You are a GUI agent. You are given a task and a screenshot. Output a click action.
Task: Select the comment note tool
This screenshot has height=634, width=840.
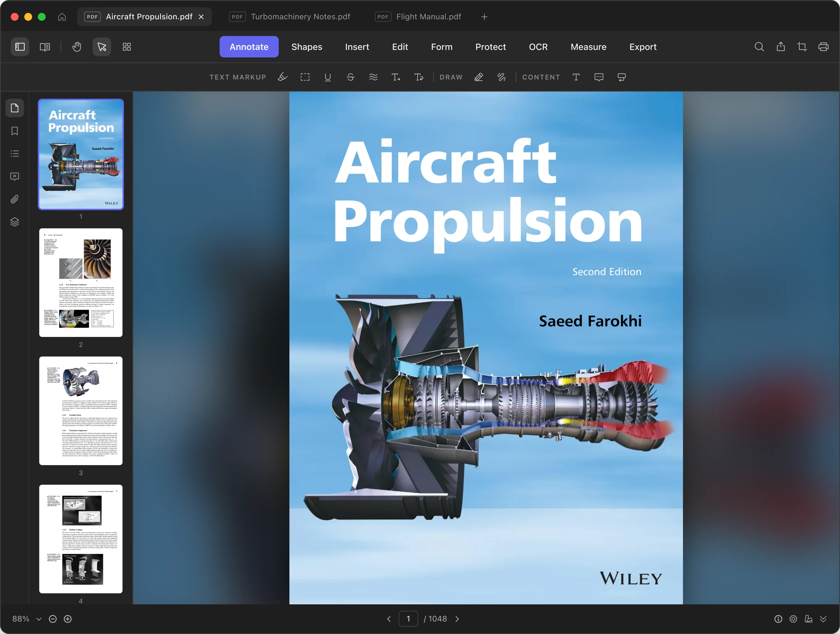click(599, 77)
